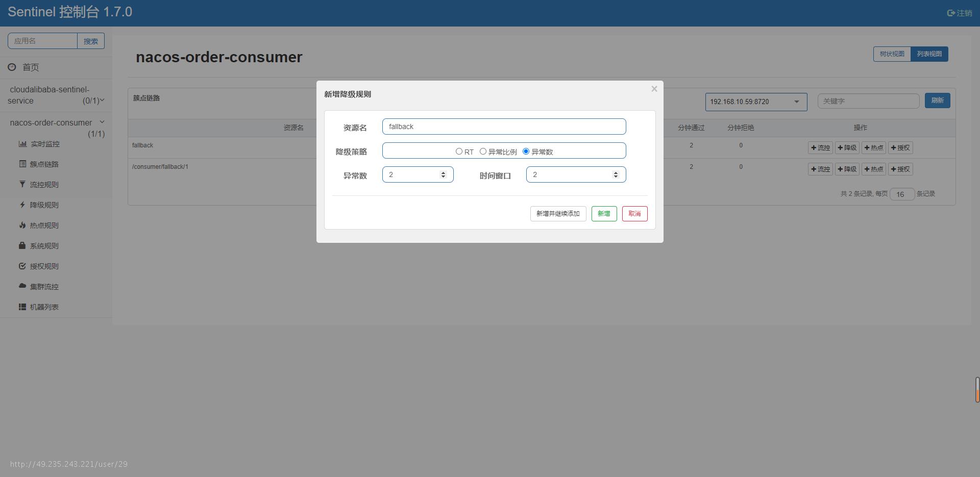Select the 异常比例 radio button

click(483, 152)
